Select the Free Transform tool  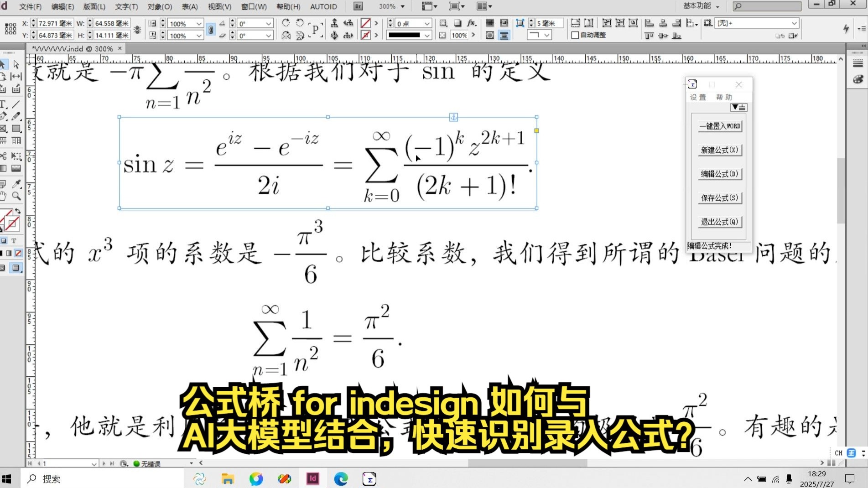coord(16,156)
